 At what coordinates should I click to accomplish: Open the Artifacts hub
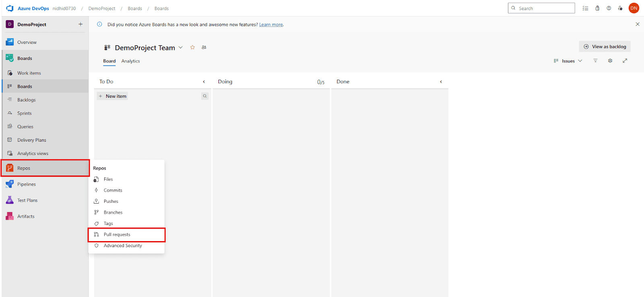(45, 217)
